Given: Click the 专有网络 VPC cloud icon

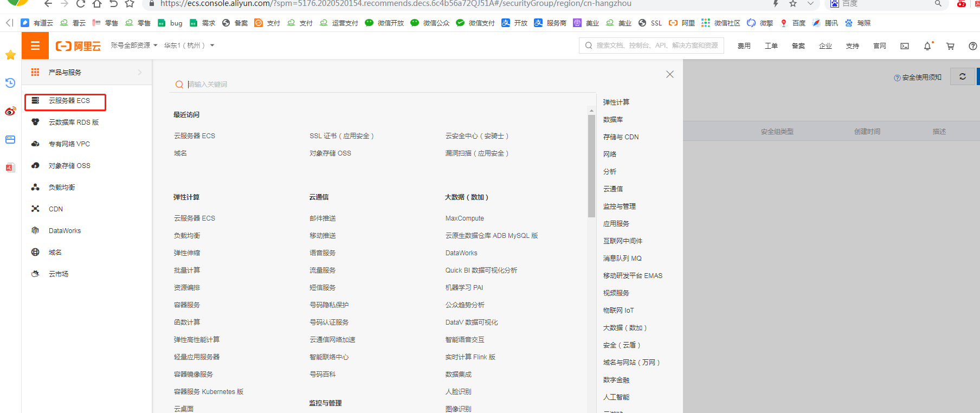Looking at the screenshot, I should pyautogui.click(x=35, y=144).
